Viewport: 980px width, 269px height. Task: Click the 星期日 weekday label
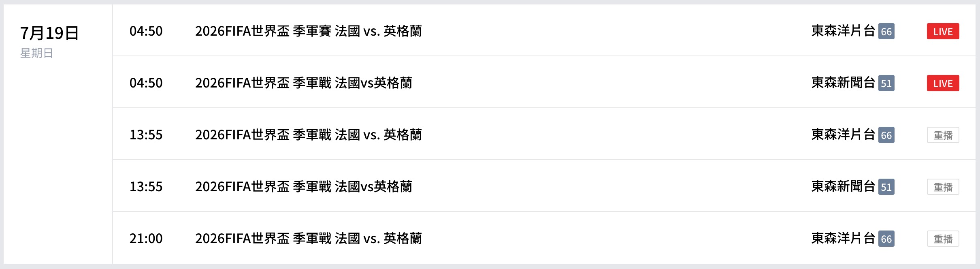(x=36, y=53)
